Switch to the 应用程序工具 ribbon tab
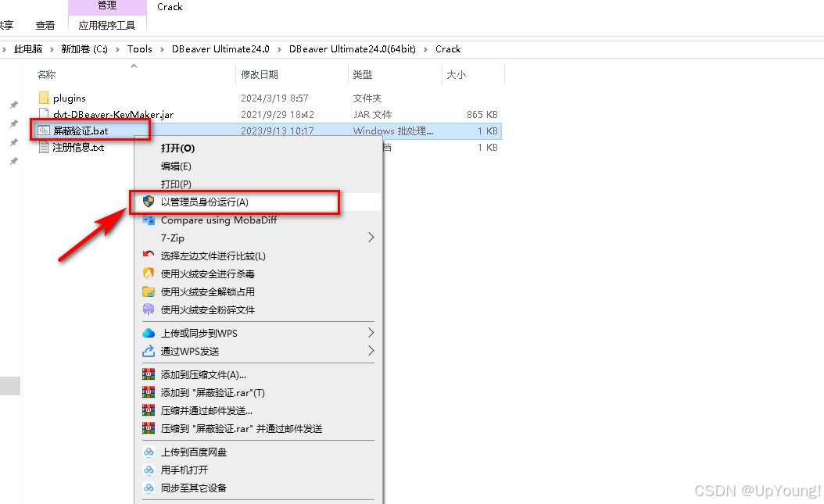This screenshot has width=824, height=504. point(107,25)
